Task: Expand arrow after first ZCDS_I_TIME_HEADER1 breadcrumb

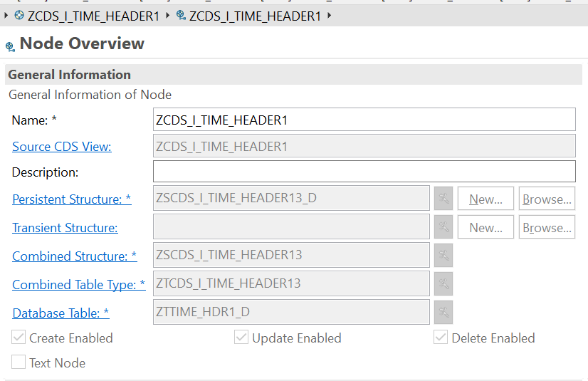Action: point(167,16)
